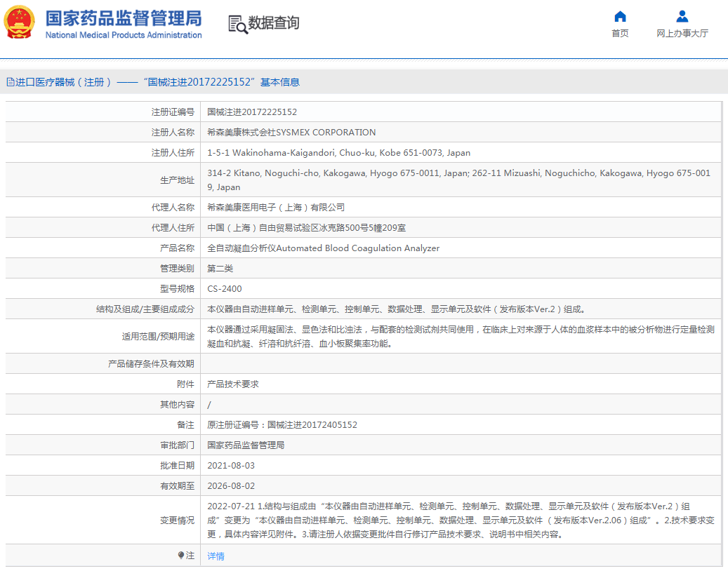728x571 pixels.
Task: Click the 变更情况 row label
Action: (x=177, y=520)
